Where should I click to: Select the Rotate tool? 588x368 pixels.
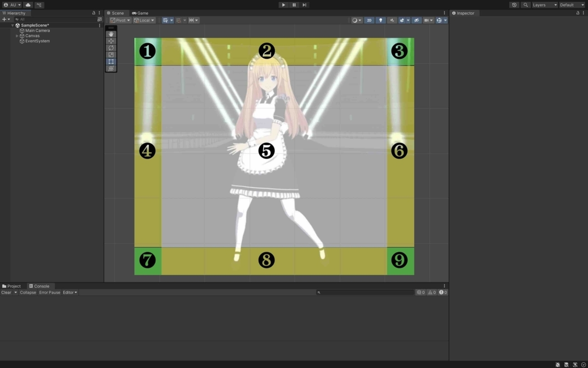click(111, 48)
